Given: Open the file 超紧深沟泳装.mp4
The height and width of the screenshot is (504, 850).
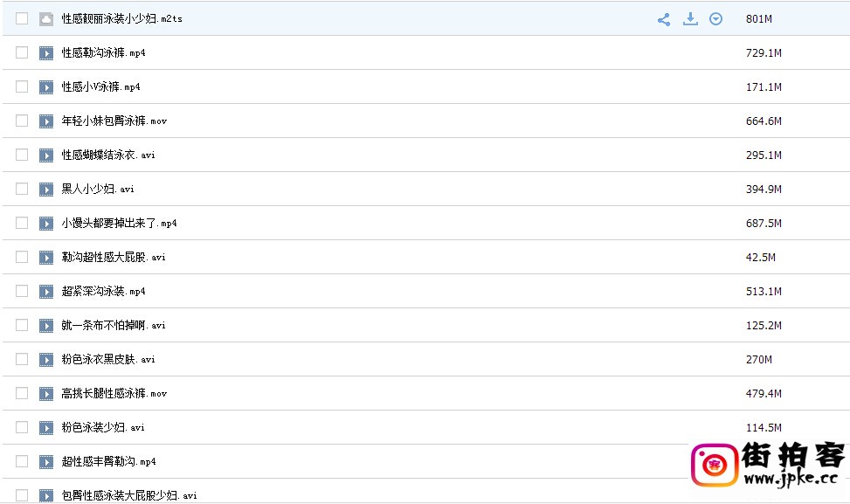Looking at the screenshot, I should pyautogui.click(x=103, y=292).
